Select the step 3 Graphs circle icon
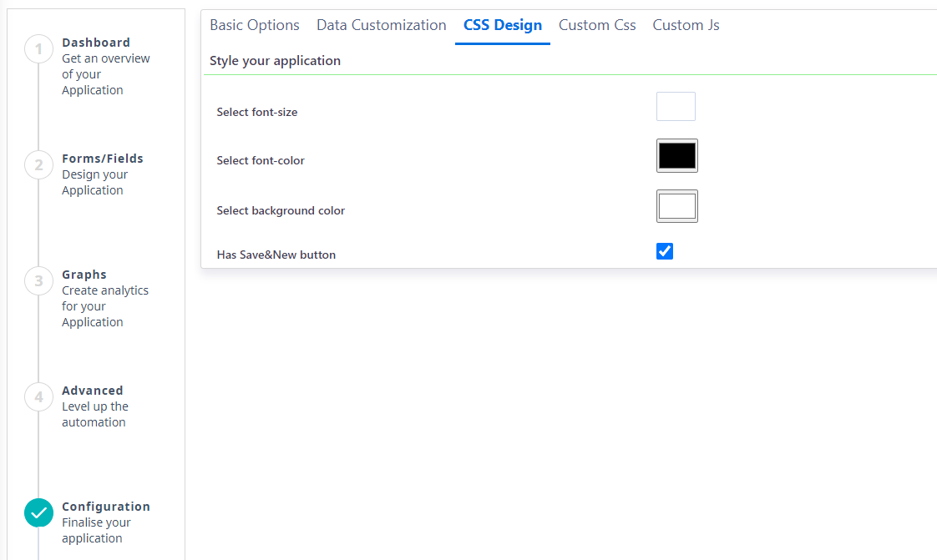 (x=39, y=280)
